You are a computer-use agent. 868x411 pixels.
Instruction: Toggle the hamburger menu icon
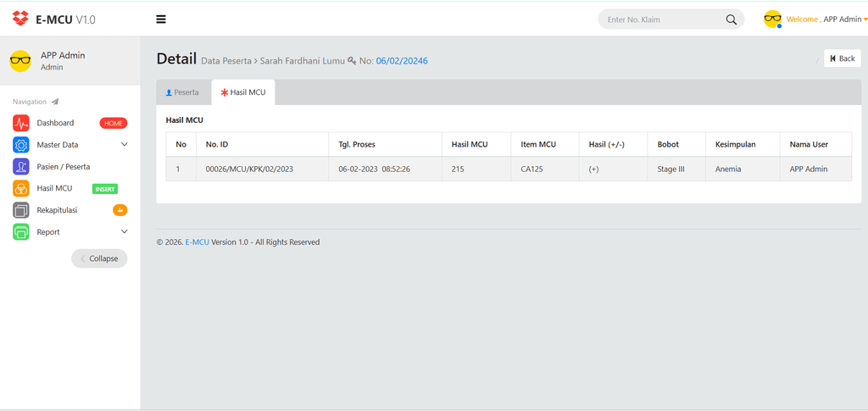click(161, 19)
